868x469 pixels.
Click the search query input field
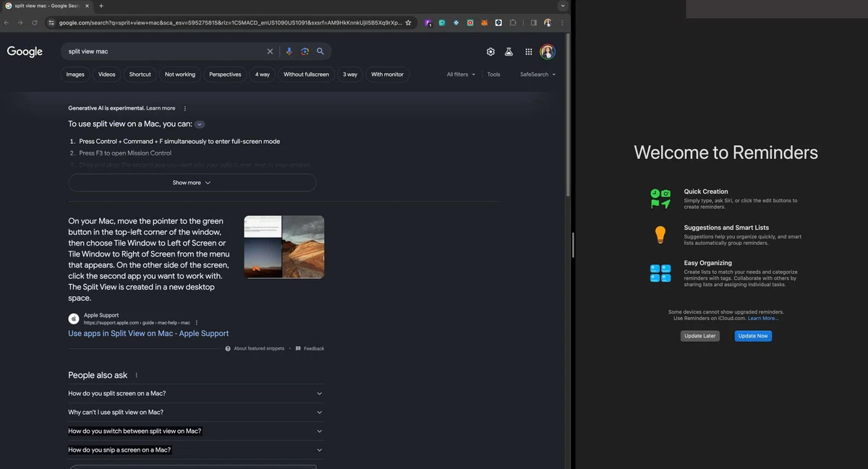click(x=164, y=51)
